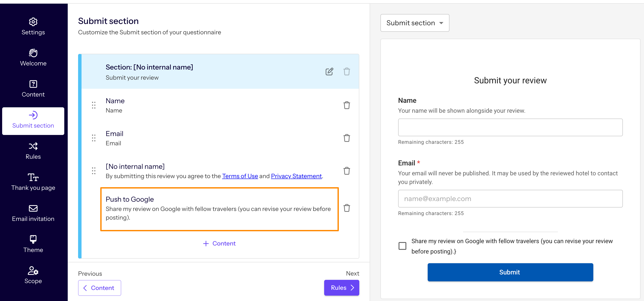This screenshot has height=301, width=644.
Task: Edit the section with the pencil icon
Action: (x=329, y=71)
